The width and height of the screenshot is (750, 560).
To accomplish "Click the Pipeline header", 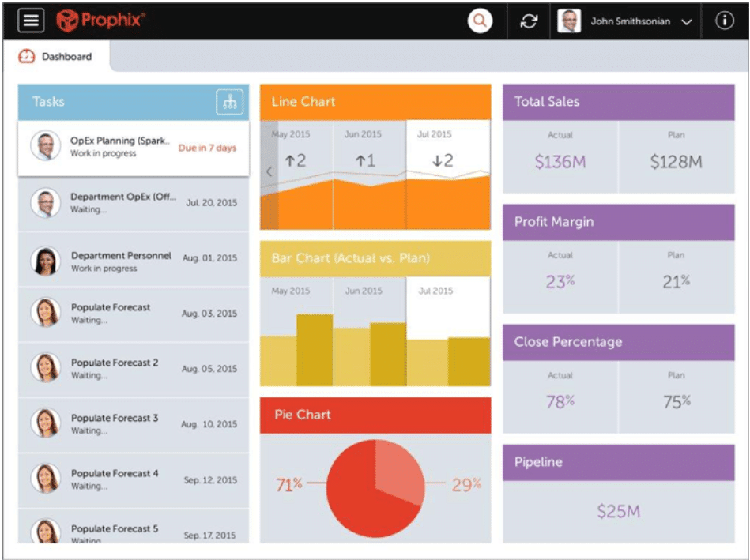I will (x=619, y=462).
